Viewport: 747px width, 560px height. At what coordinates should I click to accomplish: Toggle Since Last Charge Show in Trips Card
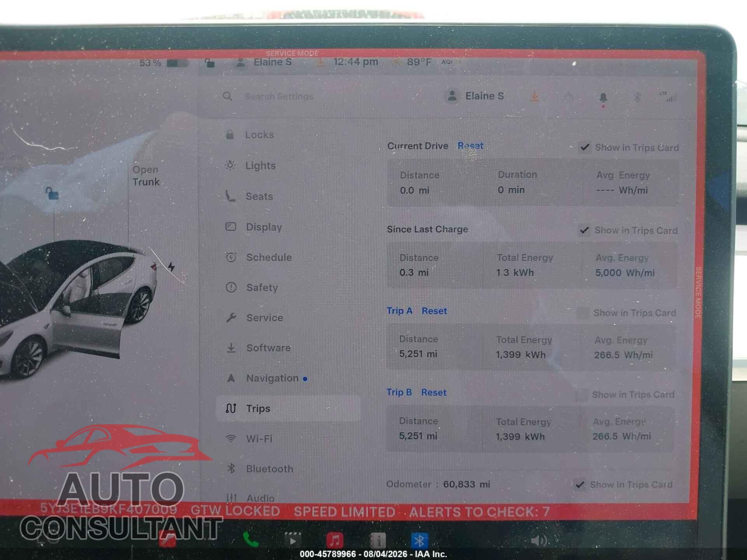tap(584, 230)
